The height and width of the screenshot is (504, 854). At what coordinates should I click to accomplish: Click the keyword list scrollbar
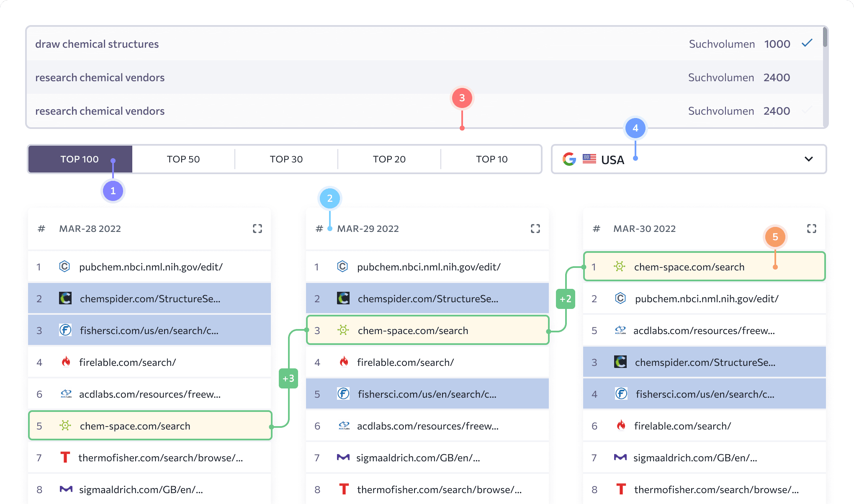click(x=825, y=37)
